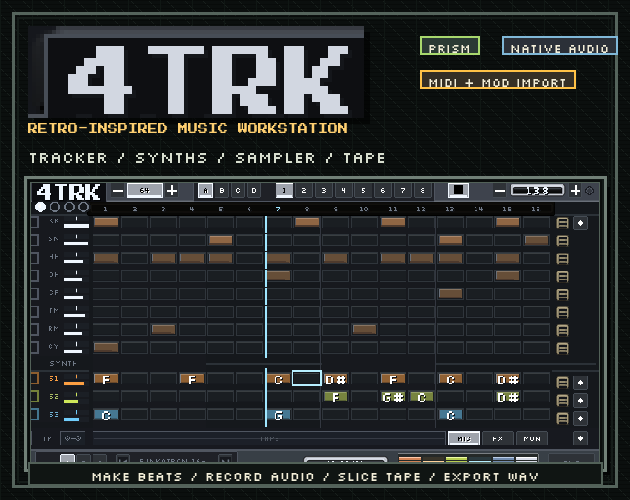Select the first filled page circle
The width and height of the screenshot is (630, 500).
click(40, 207)
